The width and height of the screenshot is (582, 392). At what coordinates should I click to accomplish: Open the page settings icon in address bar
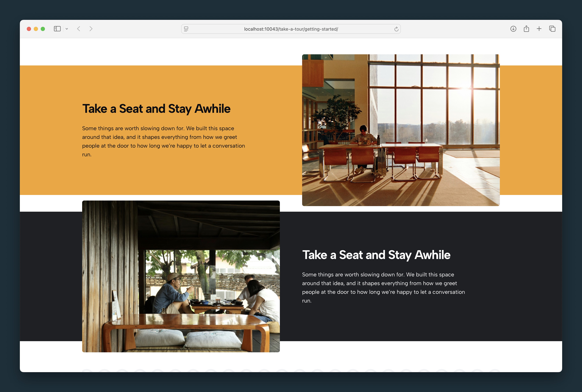(x=186, y=29)
